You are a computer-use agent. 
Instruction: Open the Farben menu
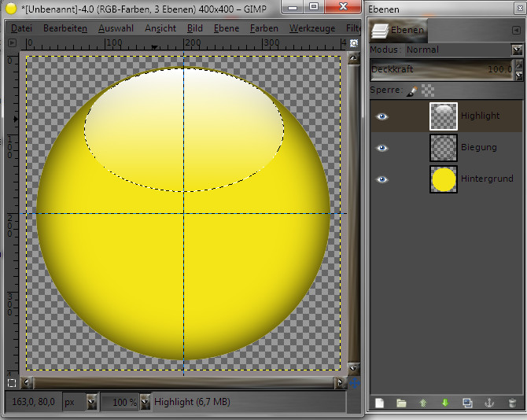point(263,28)
